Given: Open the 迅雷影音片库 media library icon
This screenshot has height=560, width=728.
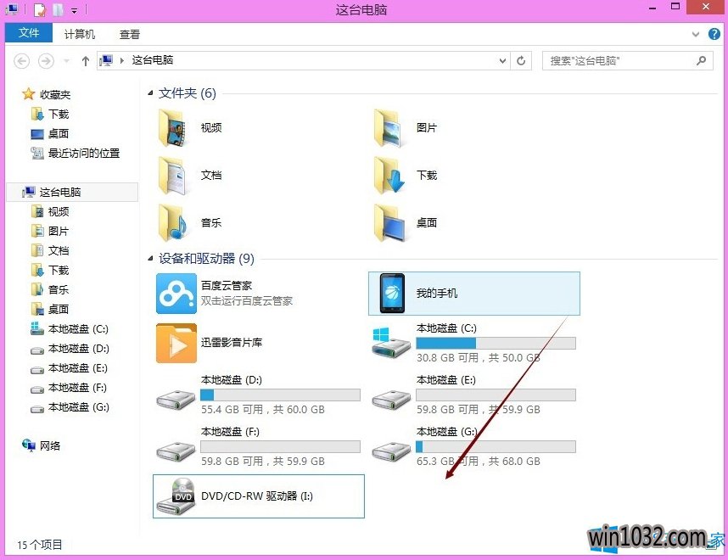Looking at the screenshot, I should [176, 343].
